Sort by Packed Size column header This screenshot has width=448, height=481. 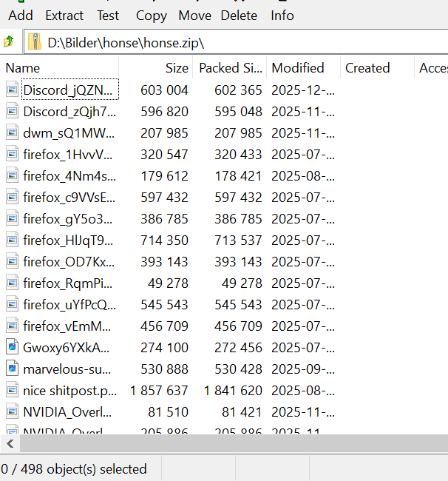coord(230,68)
